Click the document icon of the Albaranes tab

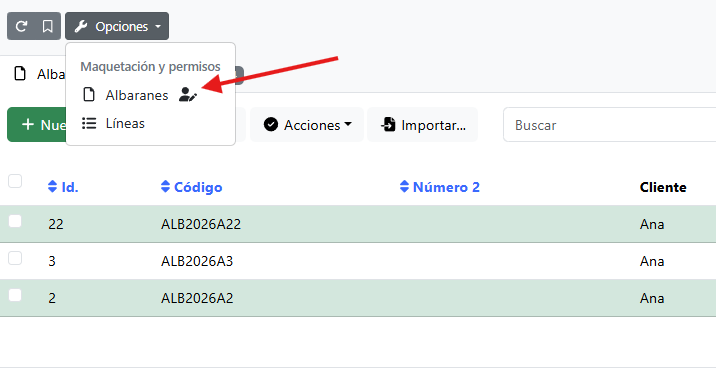[20, 73]
